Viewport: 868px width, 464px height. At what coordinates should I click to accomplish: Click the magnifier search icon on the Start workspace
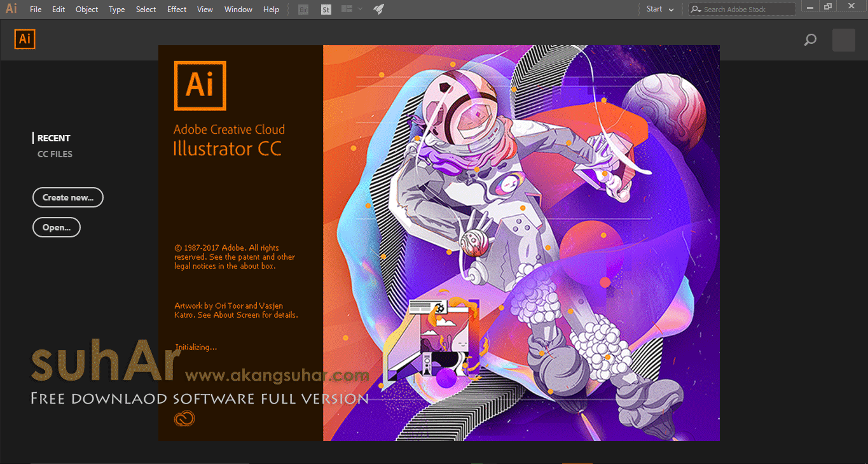tap(810, 40)
